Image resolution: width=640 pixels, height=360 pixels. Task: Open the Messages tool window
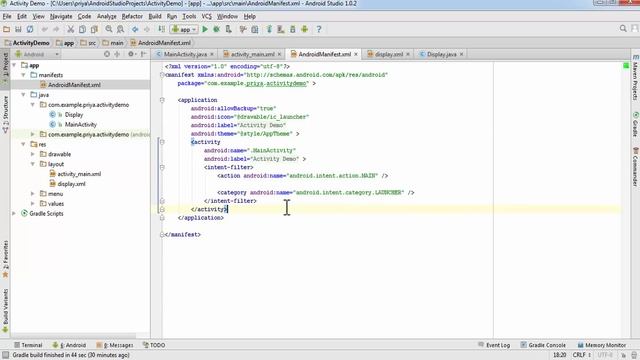click(x=115, y=345)
